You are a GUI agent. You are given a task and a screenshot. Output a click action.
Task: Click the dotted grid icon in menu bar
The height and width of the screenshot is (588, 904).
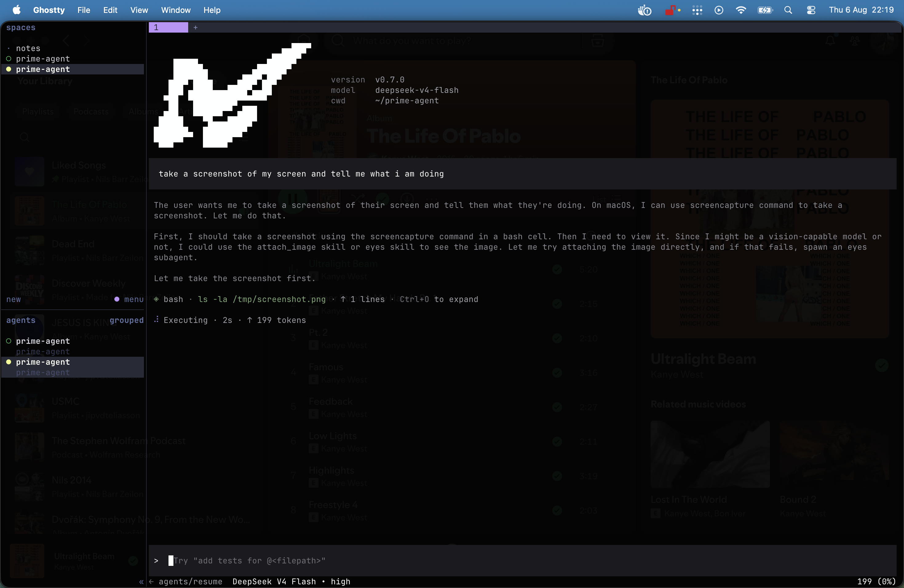coord(697,10)
